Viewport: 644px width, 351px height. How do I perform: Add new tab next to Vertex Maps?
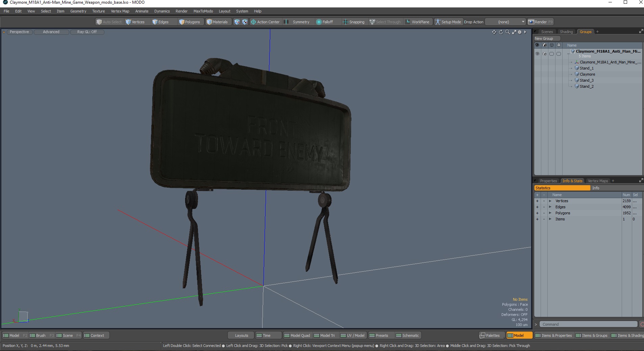tap(613, 181)
